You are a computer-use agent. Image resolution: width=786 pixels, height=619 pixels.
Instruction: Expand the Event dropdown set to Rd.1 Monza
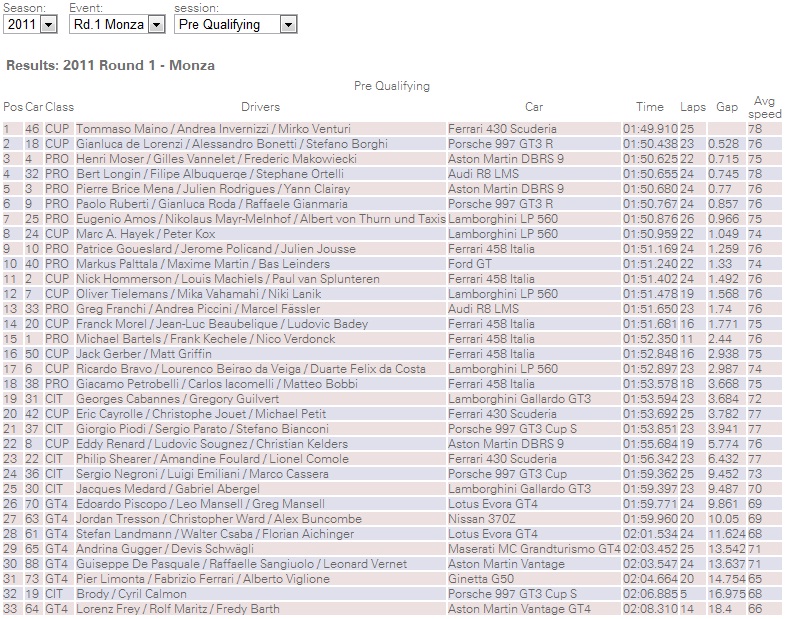[116, 24]
